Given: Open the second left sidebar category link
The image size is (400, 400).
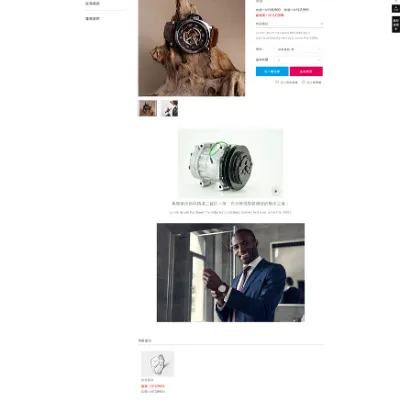Looking at the screenshot, I should click(x=92, y=19).
